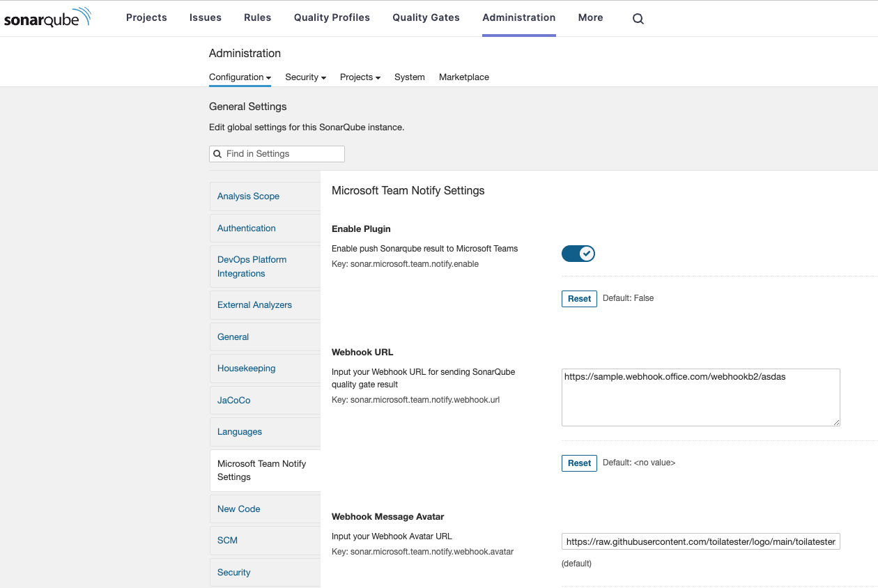
Task: Click the 'Default: False' label
Action: (x=629, y=298)
